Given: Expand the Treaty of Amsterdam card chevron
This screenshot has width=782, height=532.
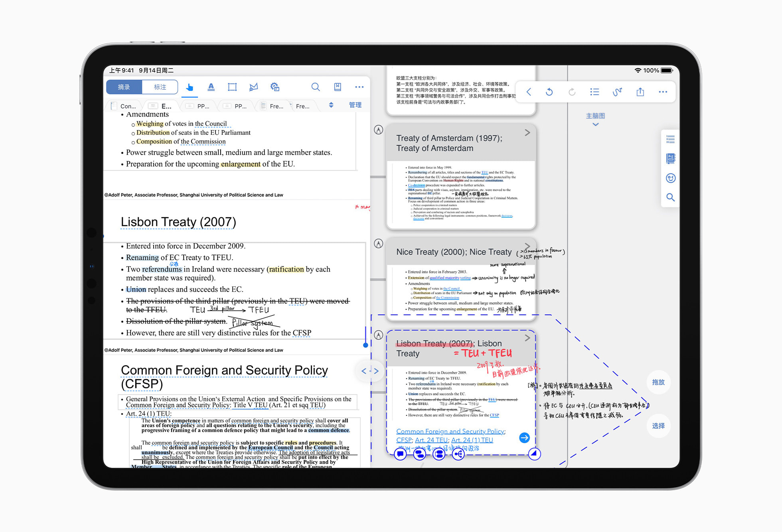Looking at the screenshot, I should pyautogui.click(x=527, y=133).
